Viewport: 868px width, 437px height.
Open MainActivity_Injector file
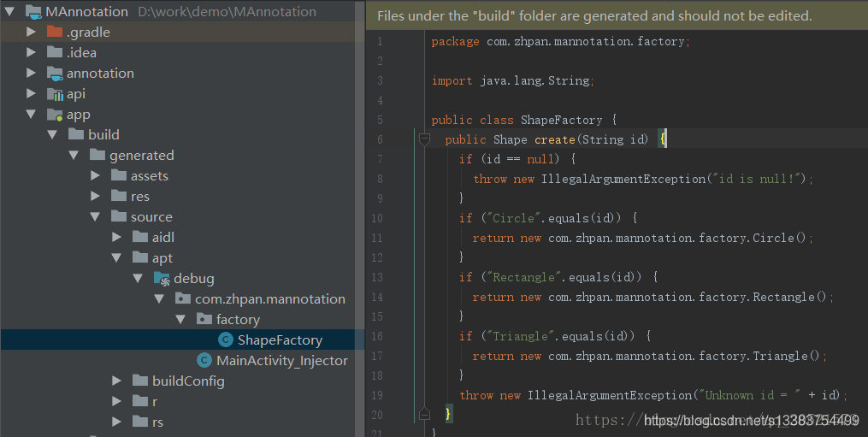[282, 361]
